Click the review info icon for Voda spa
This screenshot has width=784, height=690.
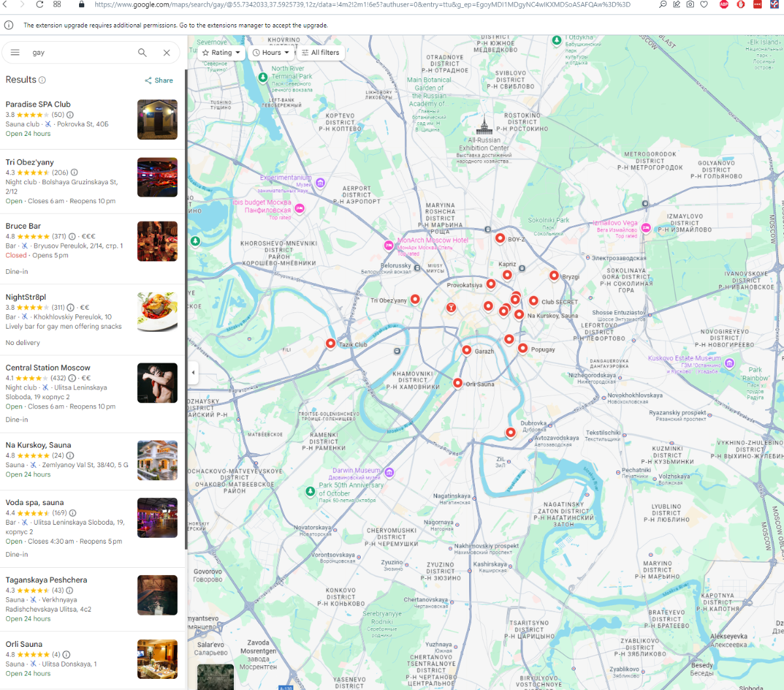73,513
